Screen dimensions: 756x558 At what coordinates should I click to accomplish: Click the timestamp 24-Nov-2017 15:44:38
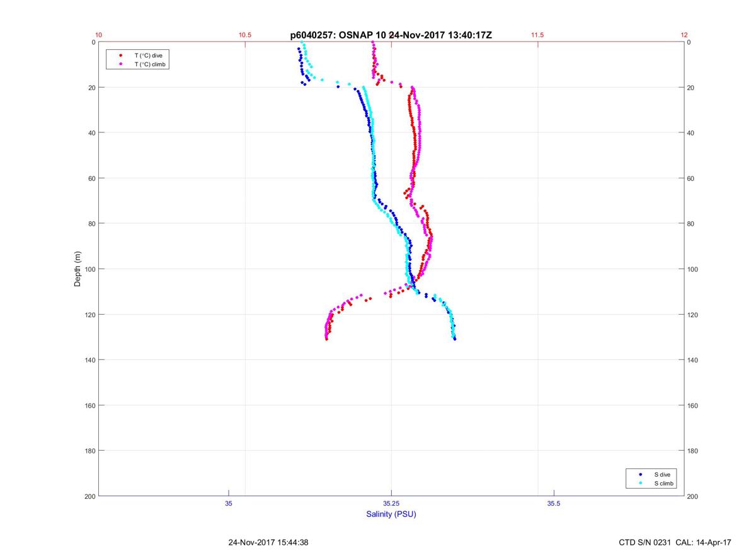[268, 542]
